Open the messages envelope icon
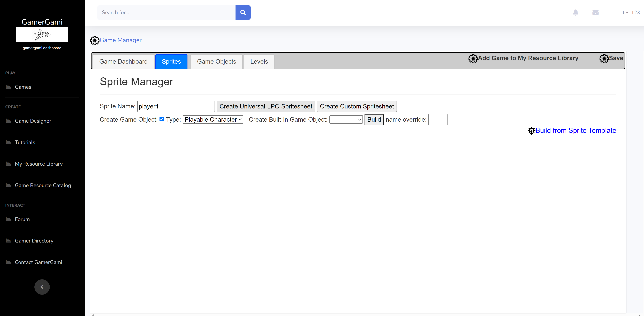Screen dimensions: 644x316 click(595, 12)
